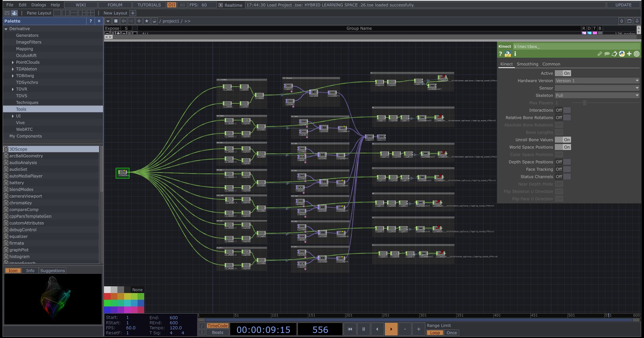Open the operator comment bubble icon

click(607, 54)
